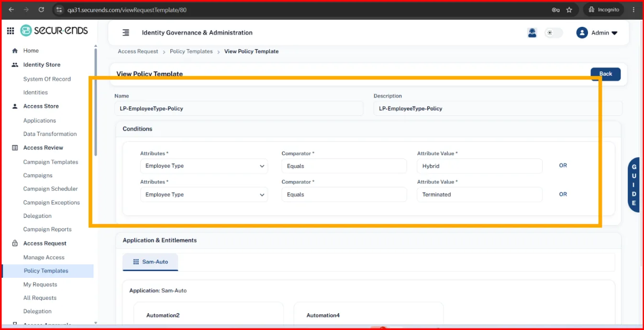
Task: Open the browser three-dot menu
Action: (634, 10)
